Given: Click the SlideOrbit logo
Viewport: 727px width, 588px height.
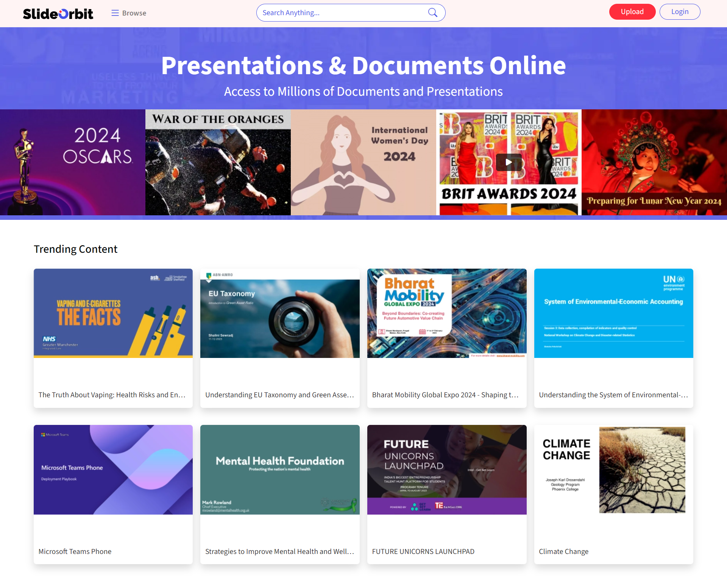Looking at the screenshot, I should [x=58, y=14].
